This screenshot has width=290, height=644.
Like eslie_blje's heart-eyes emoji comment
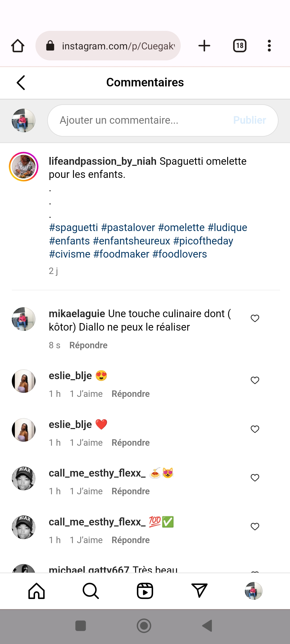255,380
